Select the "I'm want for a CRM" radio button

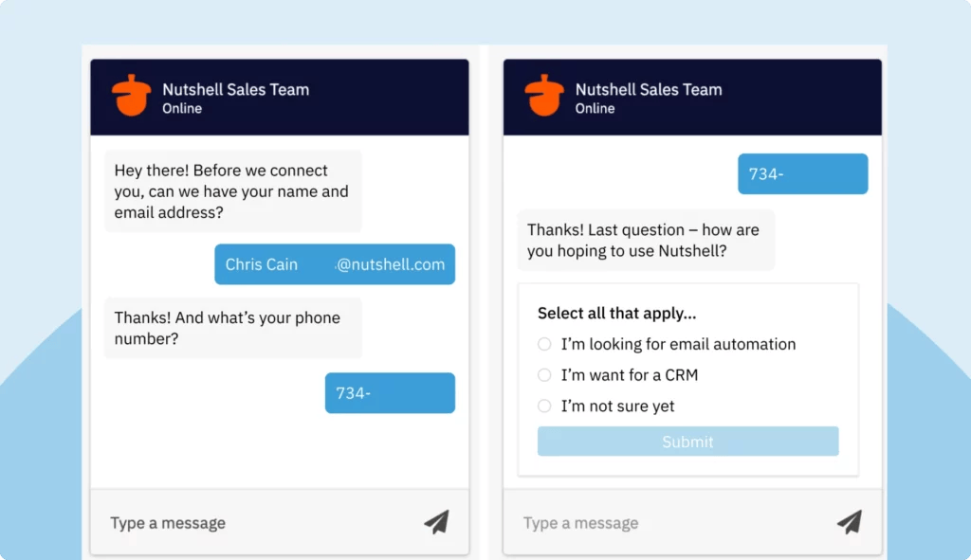coord(544,374)
